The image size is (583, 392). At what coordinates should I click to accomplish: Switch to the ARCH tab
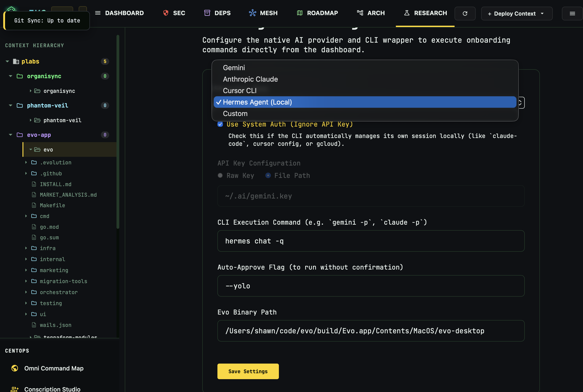371,13
